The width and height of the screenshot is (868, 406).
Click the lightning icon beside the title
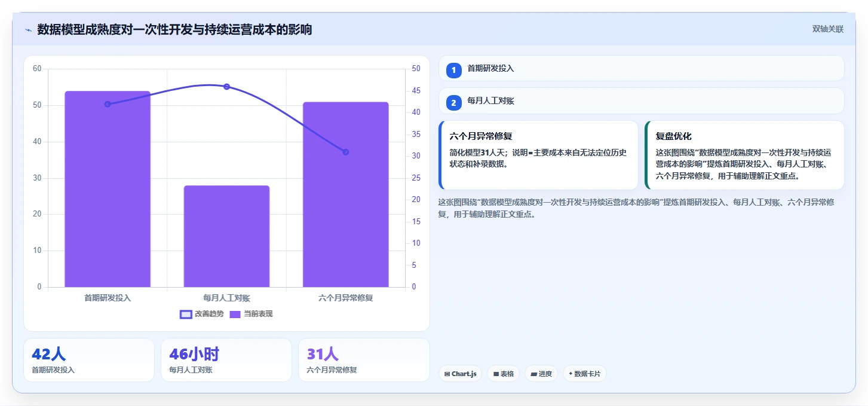(28, 29)
